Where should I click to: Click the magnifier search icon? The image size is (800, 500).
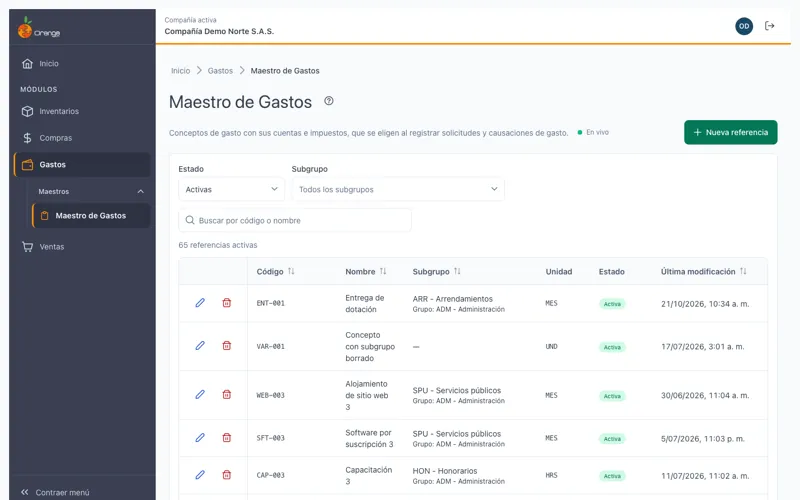point(190,220)
